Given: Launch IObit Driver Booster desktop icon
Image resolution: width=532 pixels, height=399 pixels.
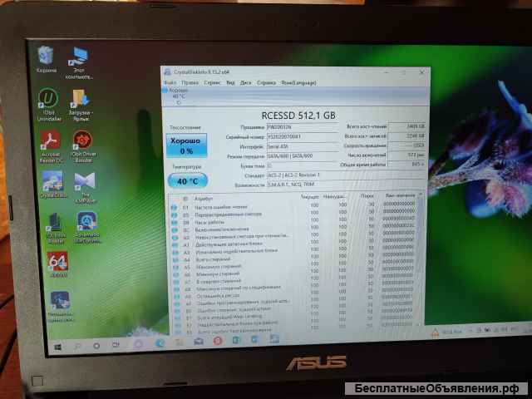Looking at the screenshot, I should click(x=83, y=146).
